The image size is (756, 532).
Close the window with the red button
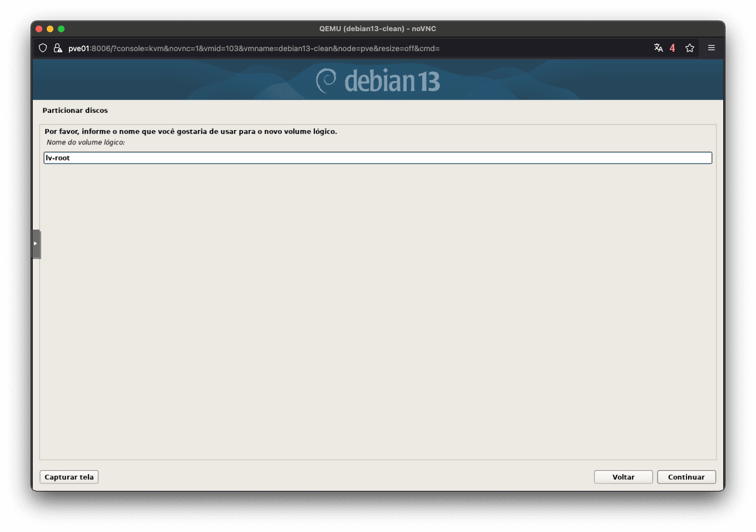coord(39,29)
